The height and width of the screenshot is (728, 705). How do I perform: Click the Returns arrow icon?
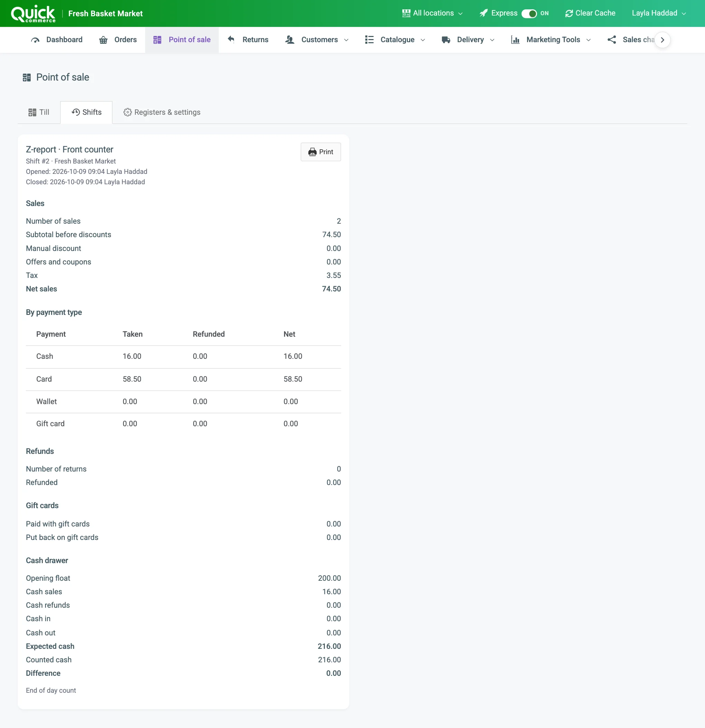pyautogui.click(x=231, y=39)
